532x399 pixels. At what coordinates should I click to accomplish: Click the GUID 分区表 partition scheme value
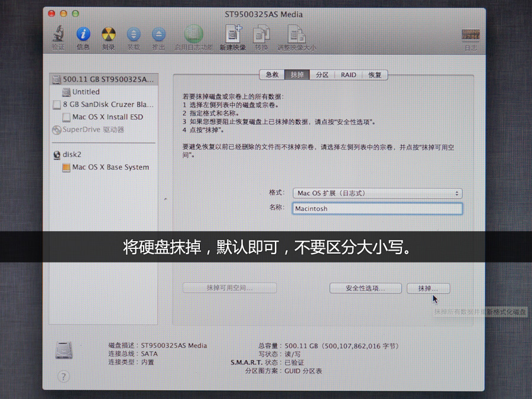(303, 371)
